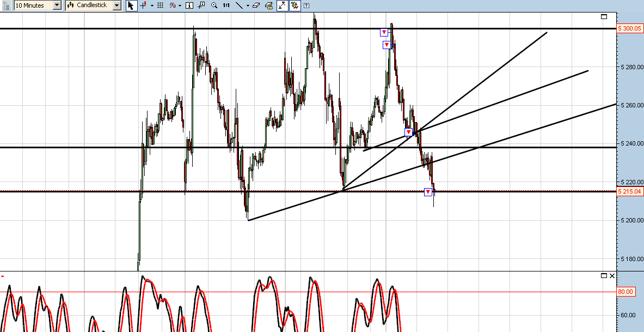Choose the eraser tool

click(256, 5)
